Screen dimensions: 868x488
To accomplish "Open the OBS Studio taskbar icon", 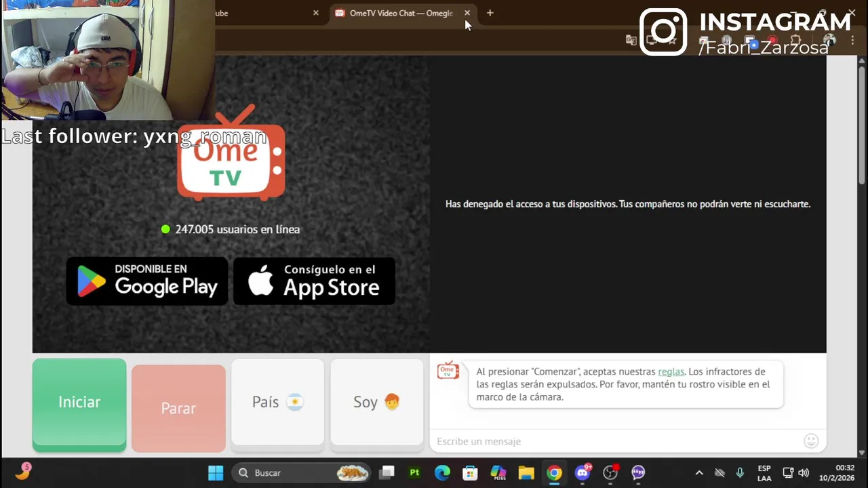I will (x=610, y=472).
